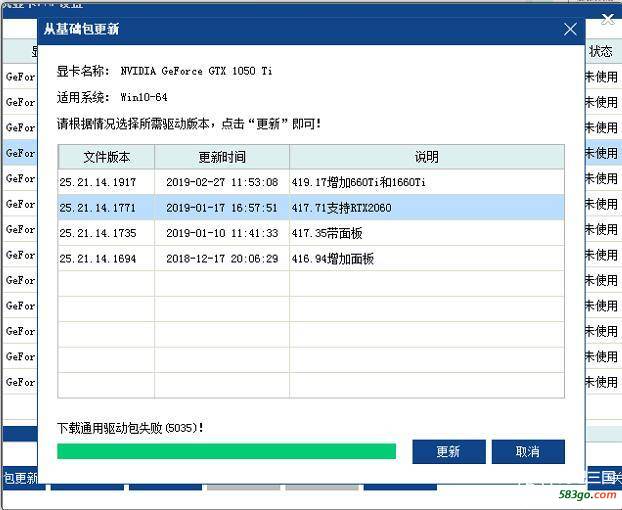Viewport: 622px width, 510px height.
Task: Click update time 2019-02-27 11:53:08
Action: point(222,182)
